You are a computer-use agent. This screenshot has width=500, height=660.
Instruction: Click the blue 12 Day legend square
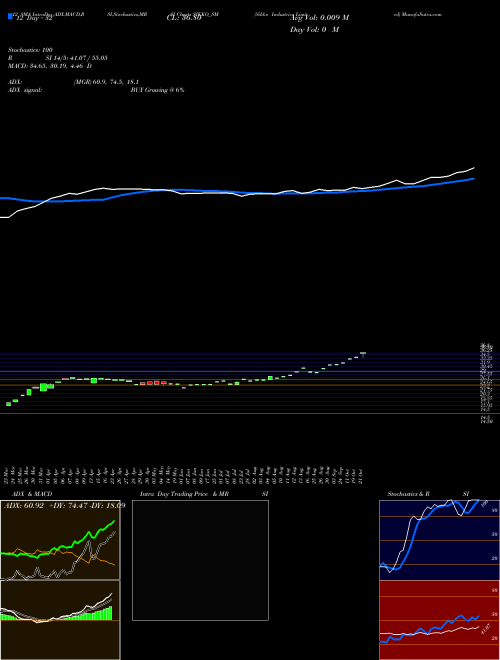tap(11, 16)
